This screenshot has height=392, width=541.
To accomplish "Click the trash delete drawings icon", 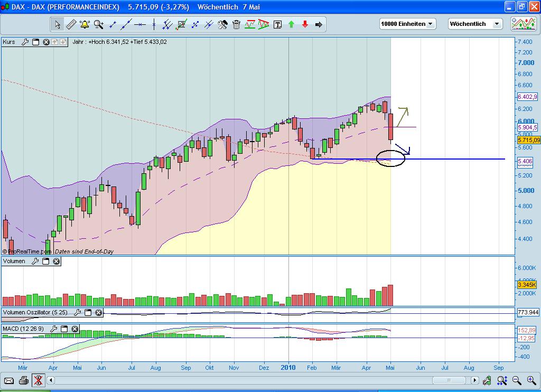I will [x=236, y=24].
